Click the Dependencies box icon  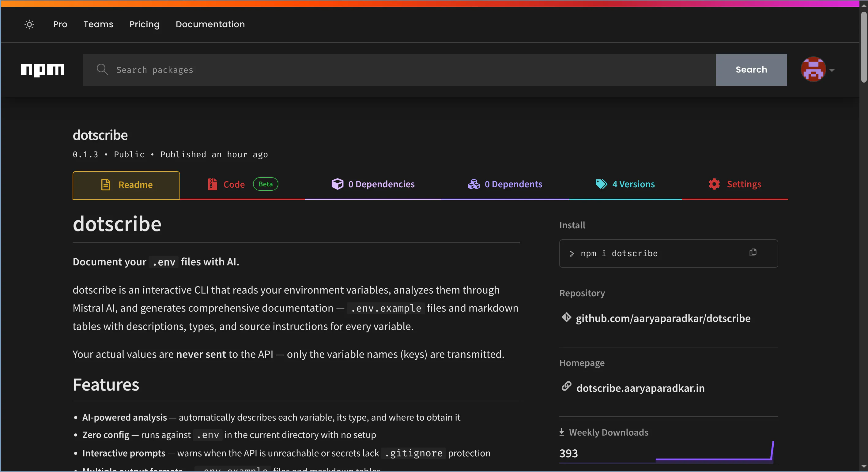pos(337,184)
